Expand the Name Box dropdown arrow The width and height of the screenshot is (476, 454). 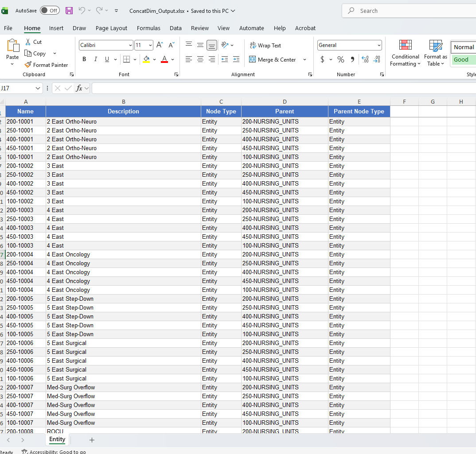(38, 88)
